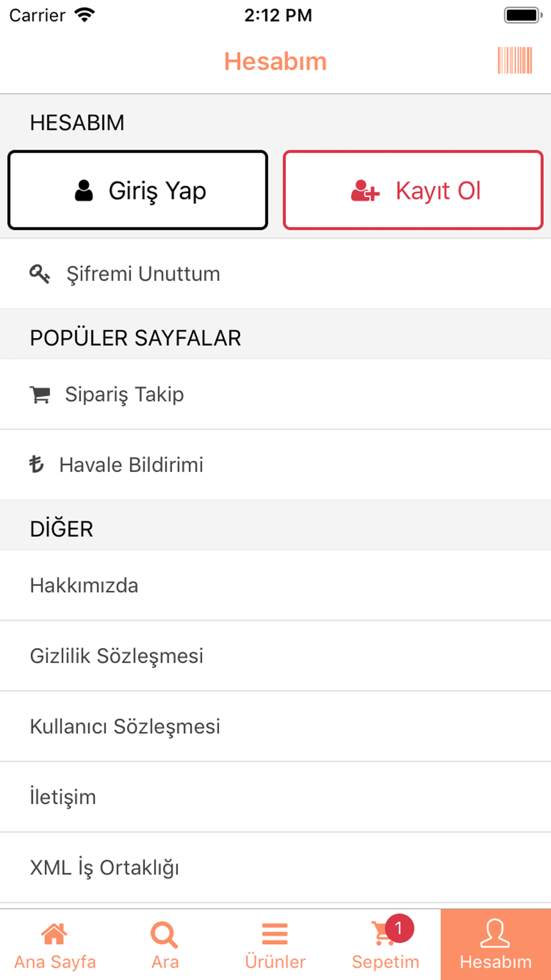Image resolution: width=551 pixels, height=980 pixels.
Task: Open XML İş Ortaklığı entry
Action: click(x=275, y=868)
